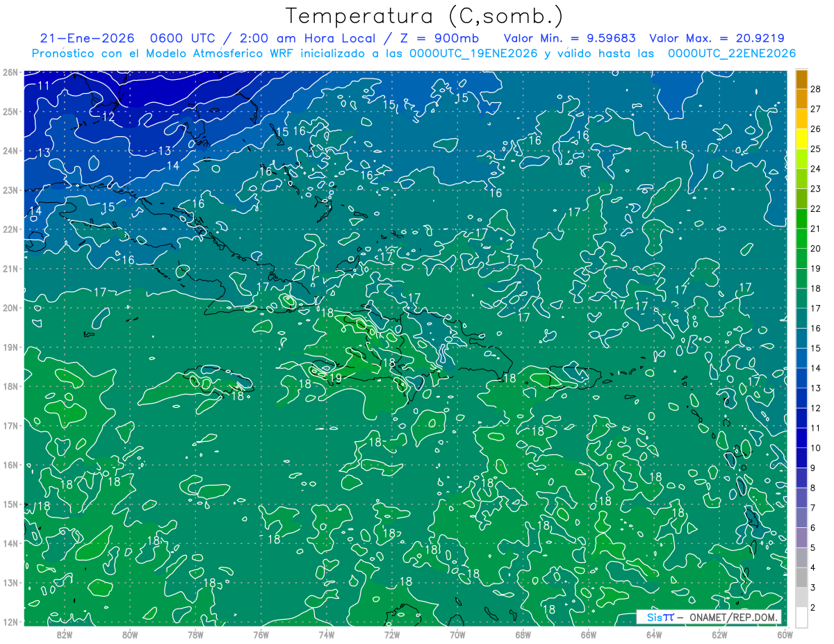Viewport: 834px width, 644px height.
Task: Click the latitude label "14N"
Action: pyautogui.click(x=10, y=543)
